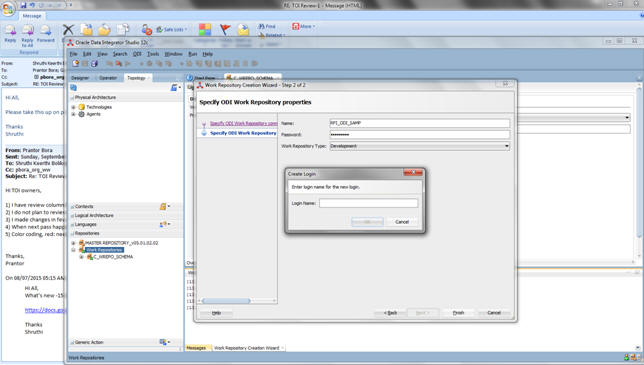The height and width of the screenshot is (365, 644).
Task: Open the Tools menu in ODI Studio
Action: click(153, 54)
